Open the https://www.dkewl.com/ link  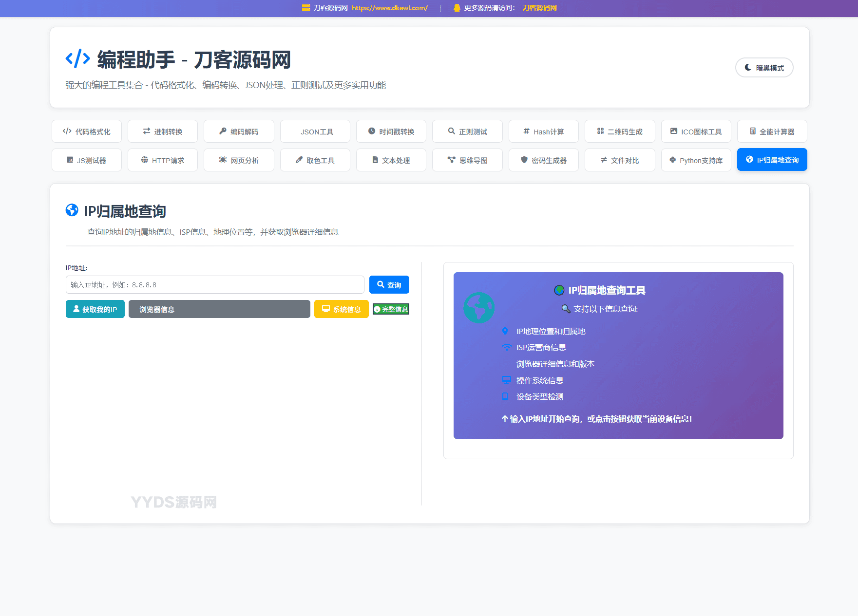point(390,8)
